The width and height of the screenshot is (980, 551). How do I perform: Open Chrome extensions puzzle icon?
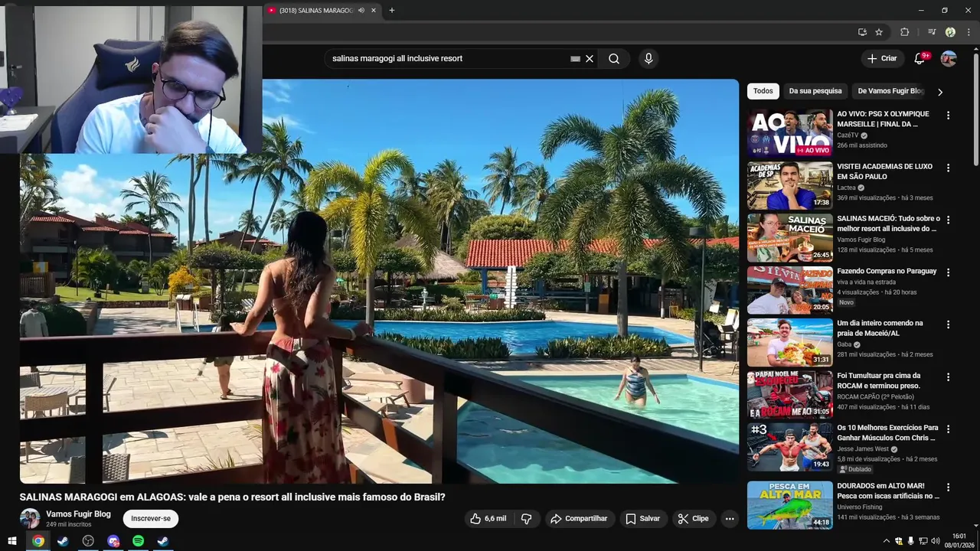click(x=904, y=32)
